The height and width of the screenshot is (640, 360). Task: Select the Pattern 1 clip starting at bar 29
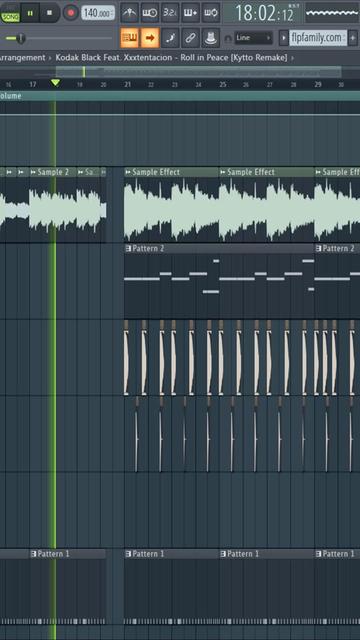point(339,554)
